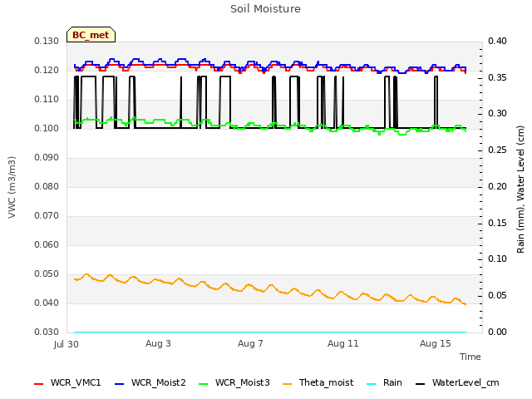
Task: Toggle the WCR_Moist3 legend entry
Action: (x=234, y=383)
